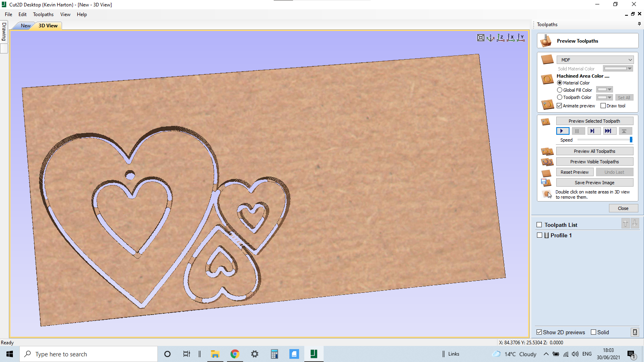The width and height of the screenshot is (644, 362).
Task: Select the Global Fill Color radio button
Action: tap(559, 90)
